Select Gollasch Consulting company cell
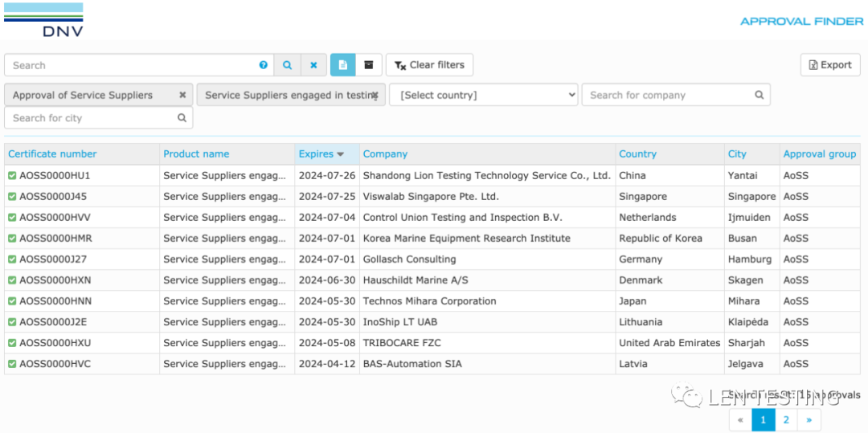 (x=409, y=259)
